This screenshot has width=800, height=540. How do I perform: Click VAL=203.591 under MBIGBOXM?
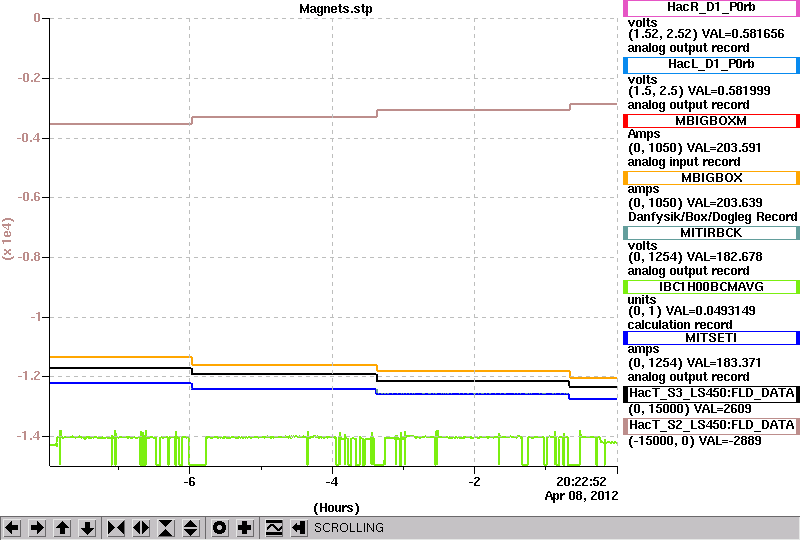[x=724, y=148]
